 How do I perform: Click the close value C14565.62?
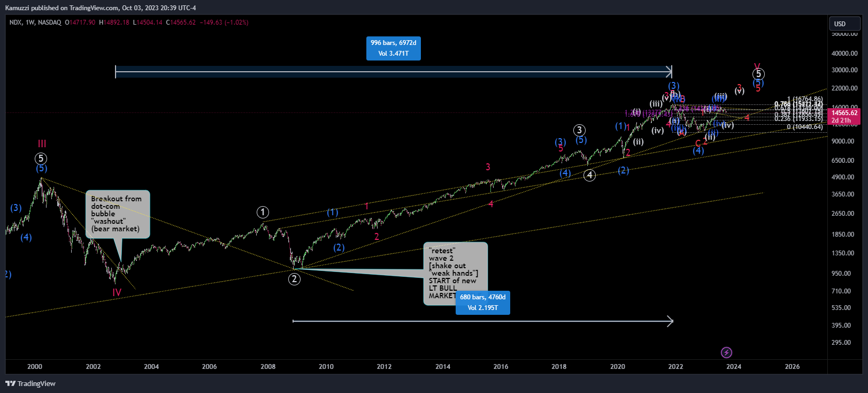(181, 22)
